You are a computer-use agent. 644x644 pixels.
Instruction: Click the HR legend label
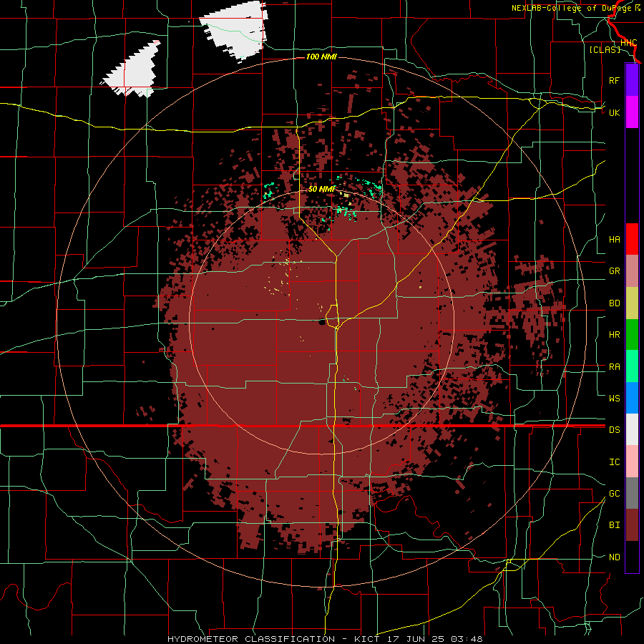614,335
